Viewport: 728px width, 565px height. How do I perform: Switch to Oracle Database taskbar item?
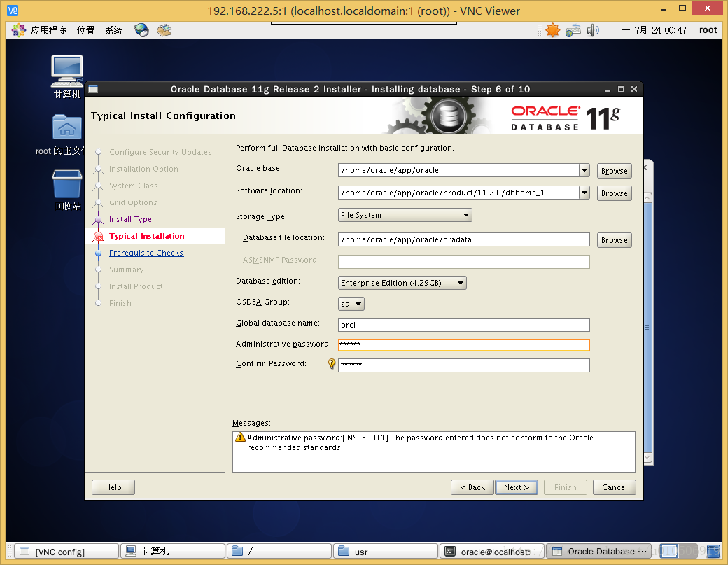tap(598, 552)
